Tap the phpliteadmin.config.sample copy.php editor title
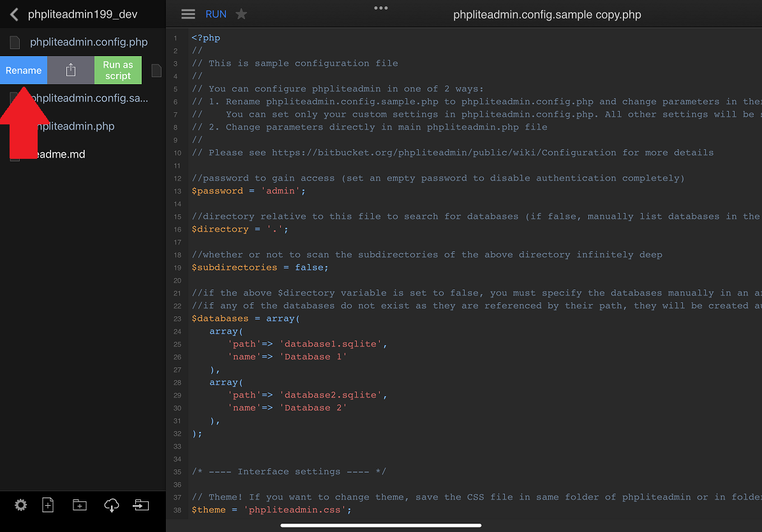Screen dimensions: 762x532 [x=547, y=15]
